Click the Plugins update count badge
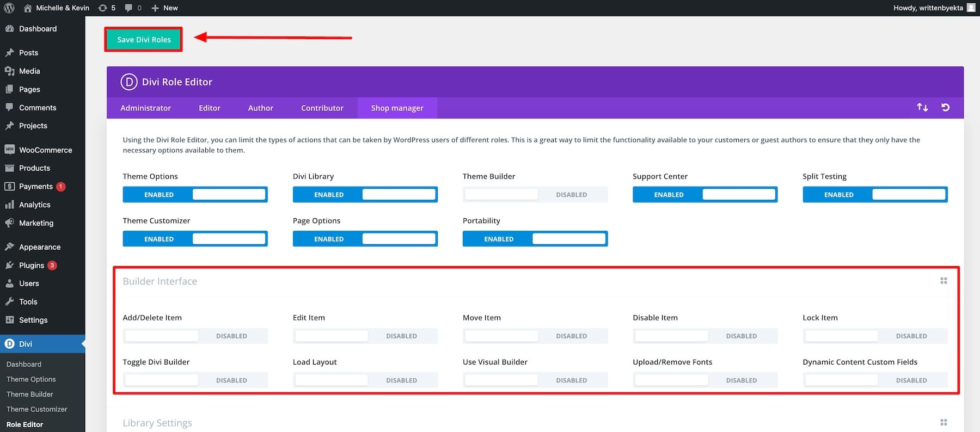980x432 pixels. pyautogui.click(x=52, y=266)
